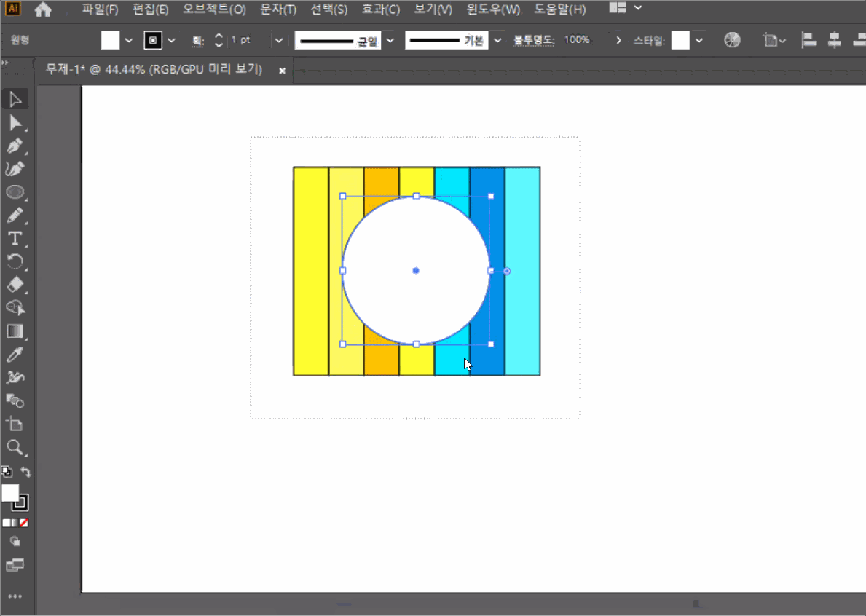Viewport: 866px width, 616px height.
Task: Activate the Type tool
Action: tap(15, 239)
